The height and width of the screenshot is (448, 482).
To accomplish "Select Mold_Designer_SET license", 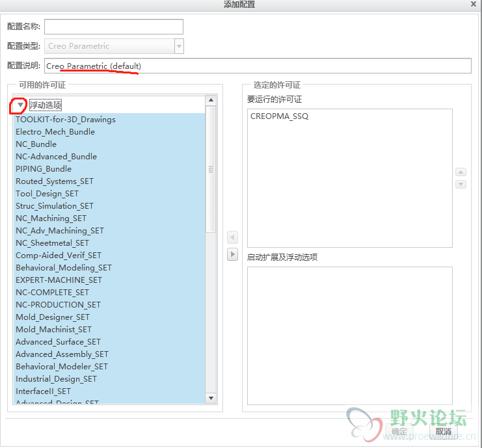I will click(x=109, y=317).
